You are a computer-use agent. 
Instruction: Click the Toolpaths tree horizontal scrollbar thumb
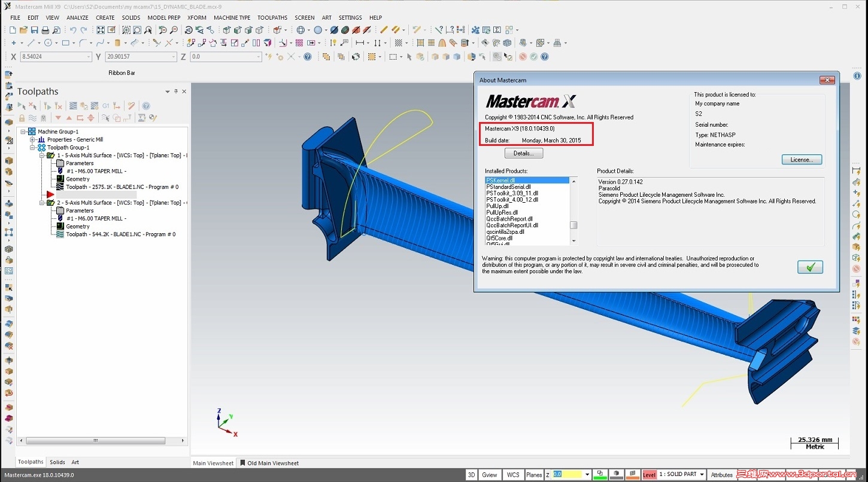96,441
